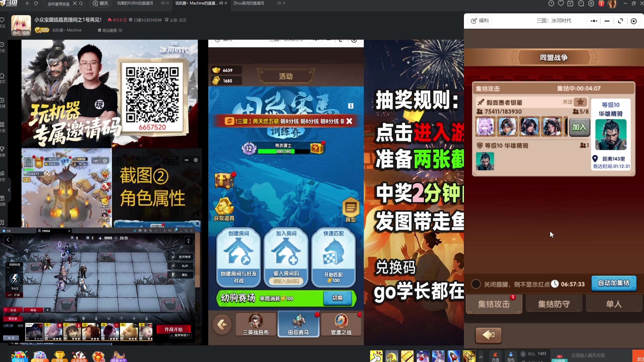Viewport: 644px width, 362px height.
Task: Click the level 100/140 progress bar
Action: (x=283, y=152)
